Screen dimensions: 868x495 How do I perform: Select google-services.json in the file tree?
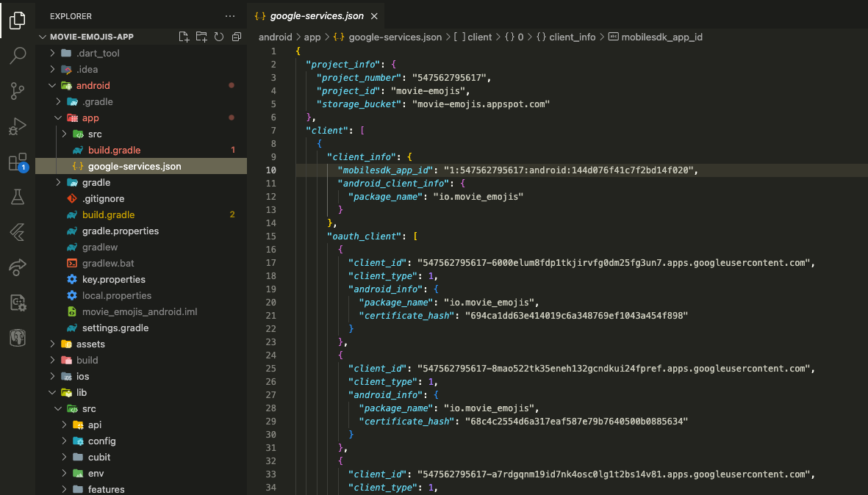click(x=141, y=166)
